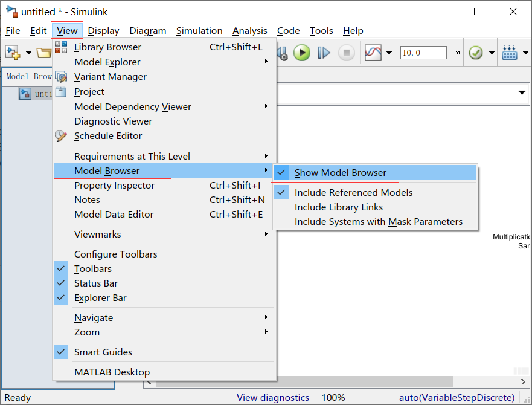Open the Analysis menu

[x=250, y=31]
